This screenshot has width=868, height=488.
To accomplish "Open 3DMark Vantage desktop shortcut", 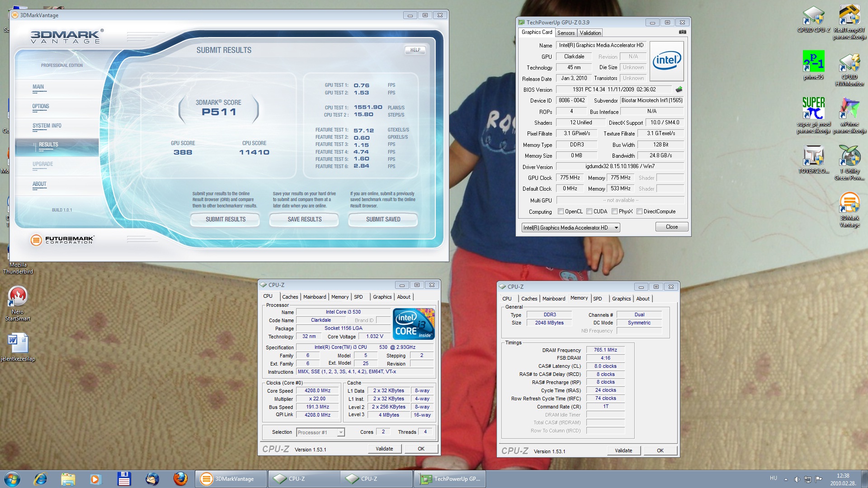I will (849, 209).
